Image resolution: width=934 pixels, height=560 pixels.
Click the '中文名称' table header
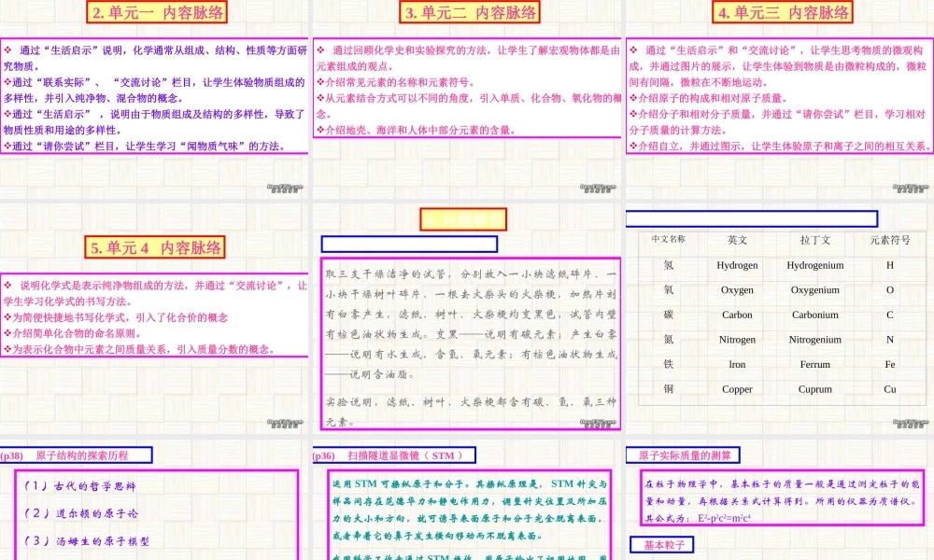tap(669, 239)
